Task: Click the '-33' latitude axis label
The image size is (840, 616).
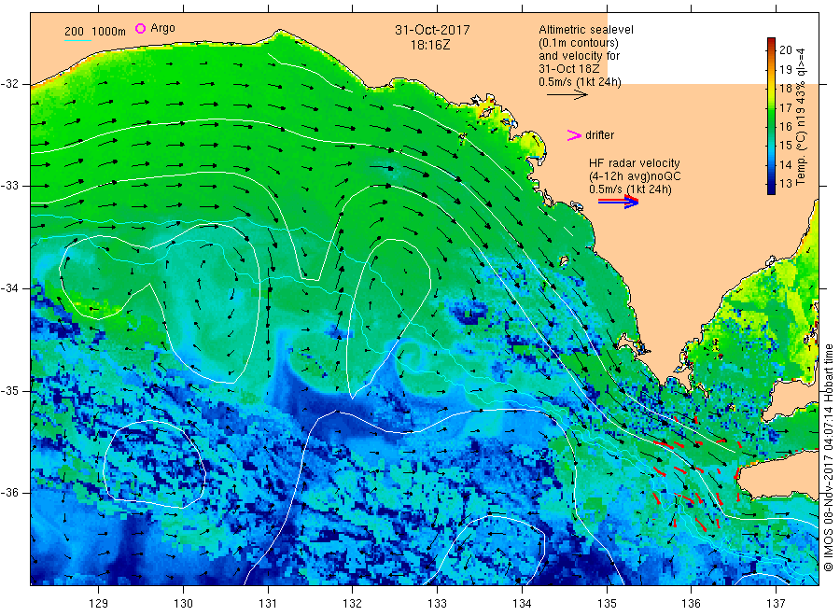Action: pos(9,186)
